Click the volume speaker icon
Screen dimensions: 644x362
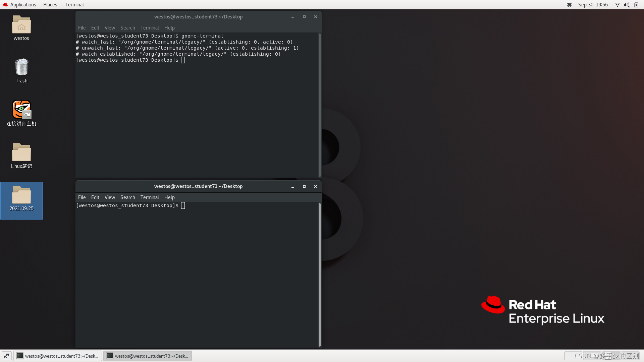[626, 5]
